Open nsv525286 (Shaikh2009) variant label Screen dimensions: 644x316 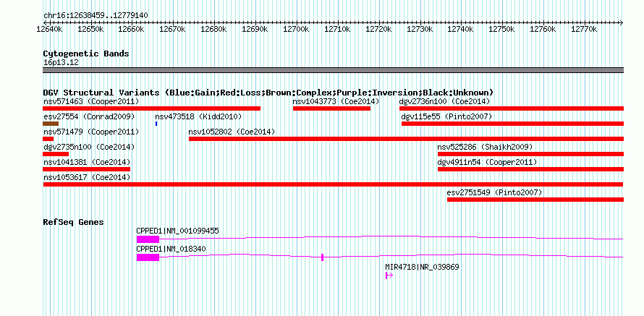[x=485, y=147]
